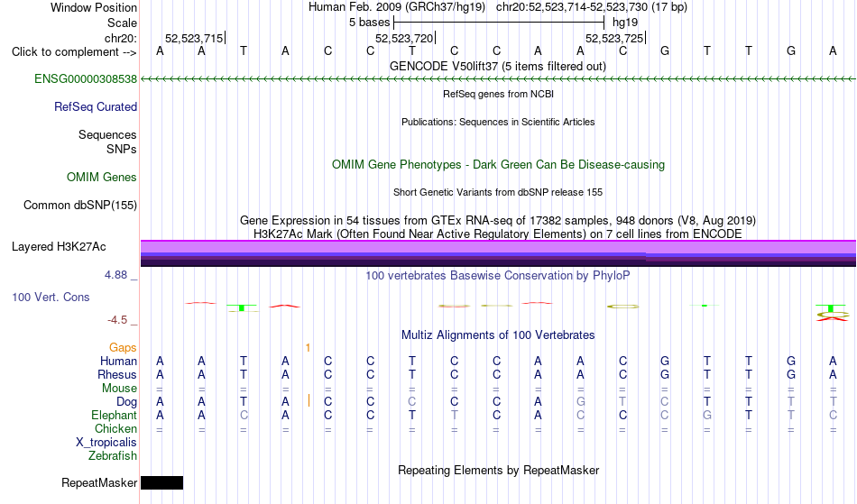Click the X_tropicalis species label
This screenshot has height=504, width=857.
pyautogui.click(x=106, y=443)
